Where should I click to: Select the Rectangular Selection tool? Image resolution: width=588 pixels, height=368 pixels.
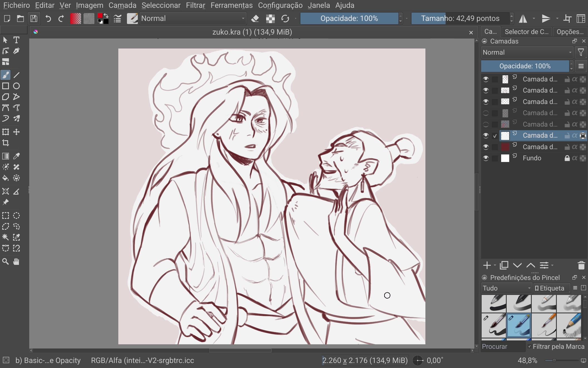6,216
